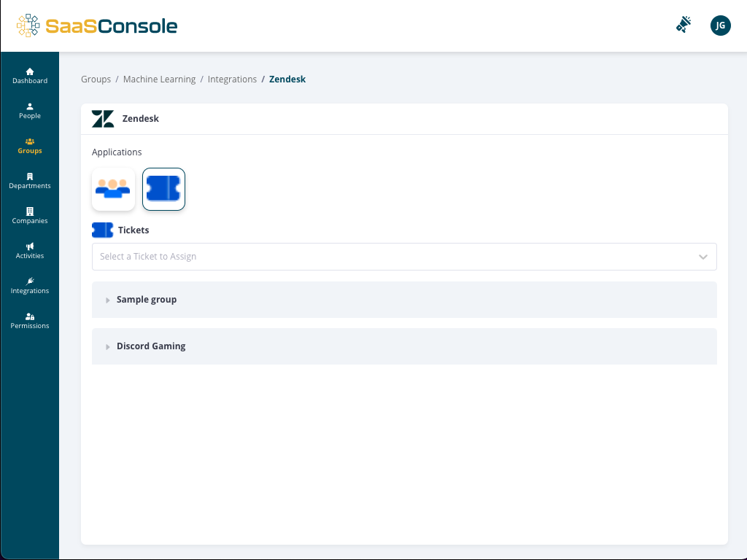Viewport: 747px width, 560px height.
Task: Open People in sidebar
Action: 29,111
